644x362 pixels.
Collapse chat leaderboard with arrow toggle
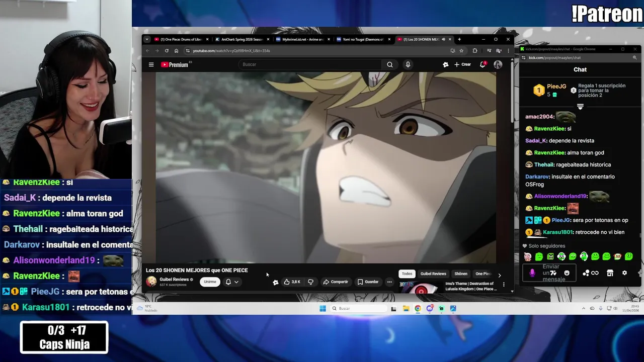580,107
